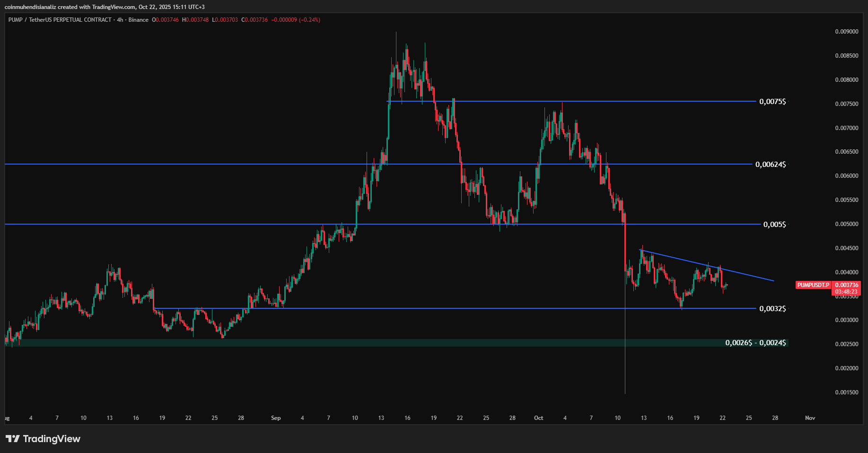Select the current price label 0.003736
Viewport: 868px width, 453px height.
pos(846,285)
